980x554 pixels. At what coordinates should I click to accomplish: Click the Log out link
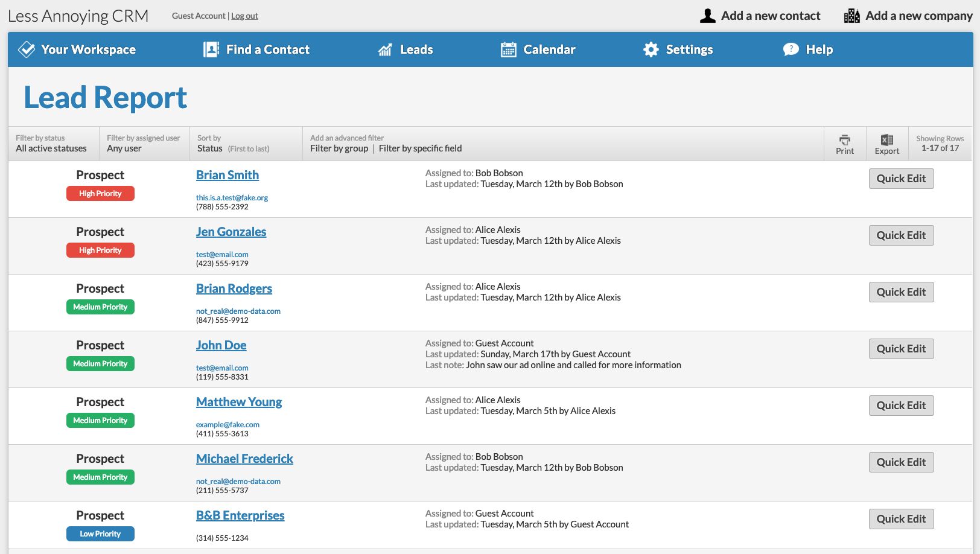tap(244, 16)
